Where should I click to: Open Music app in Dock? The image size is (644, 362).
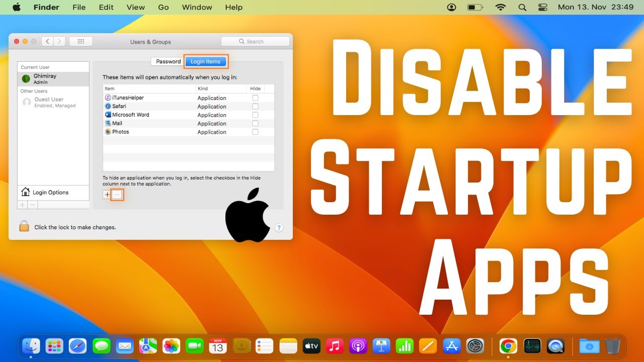click(335, 346)
